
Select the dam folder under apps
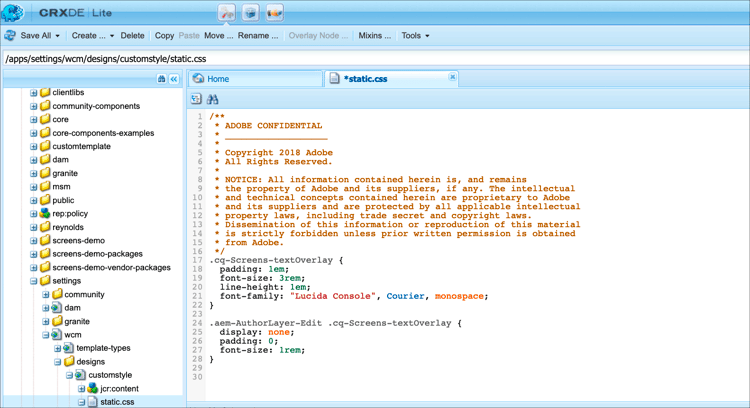(60, 160)
